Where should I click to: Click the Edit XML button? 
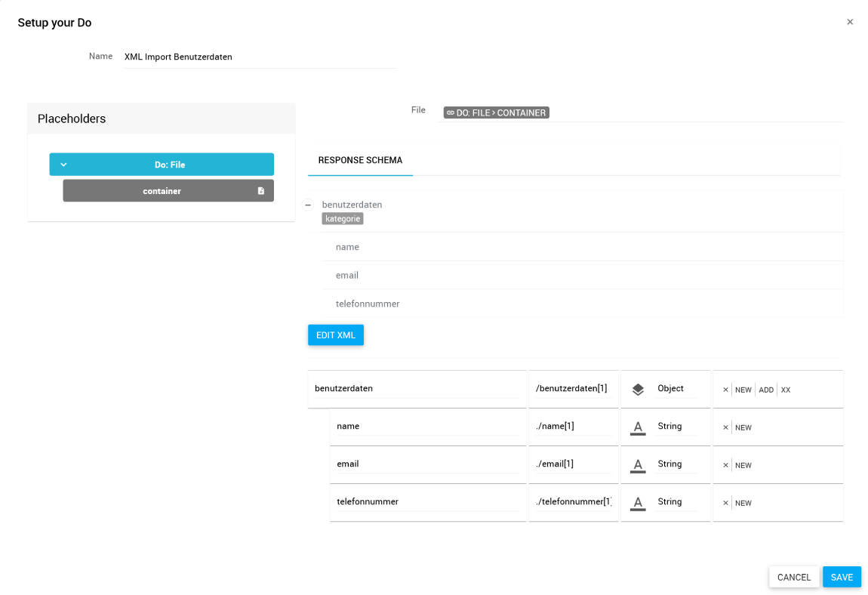click(336, 335)
